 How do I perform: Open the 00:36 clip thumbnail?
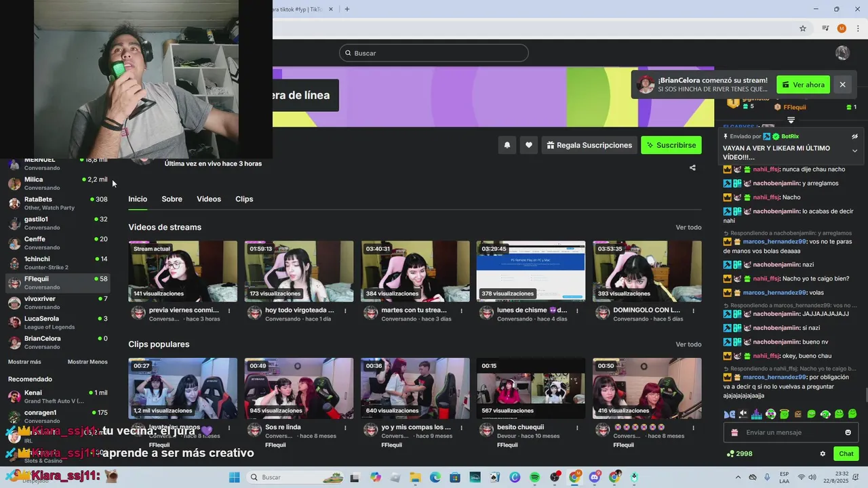(415, 388)
